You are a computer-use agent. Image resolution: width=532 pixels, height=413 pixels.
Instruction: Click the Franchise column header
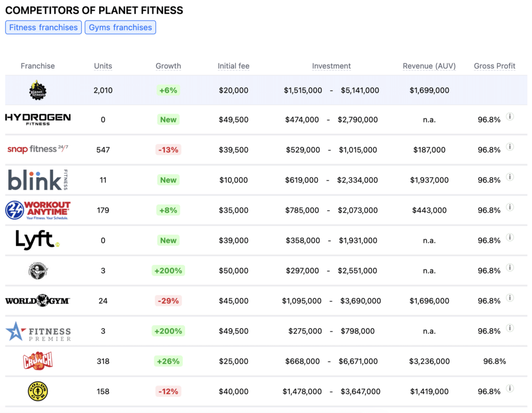pyautogui.click(x=37, y=66)
